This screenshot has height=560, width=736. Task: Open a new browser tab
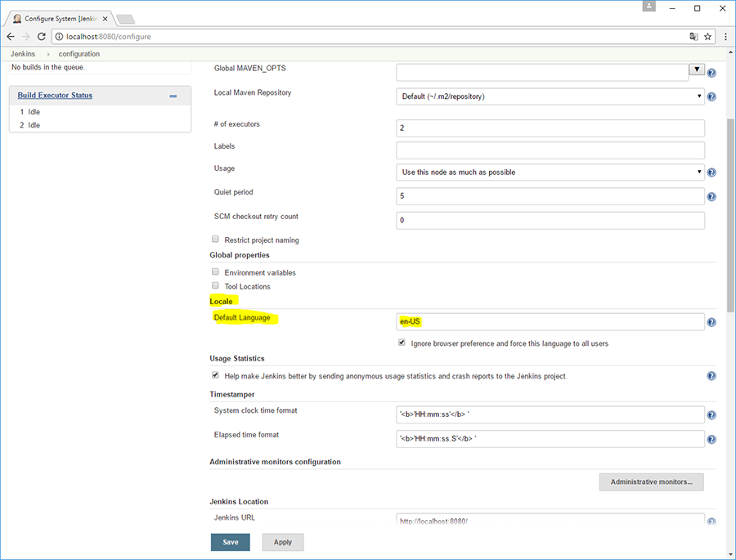[125, 19]
